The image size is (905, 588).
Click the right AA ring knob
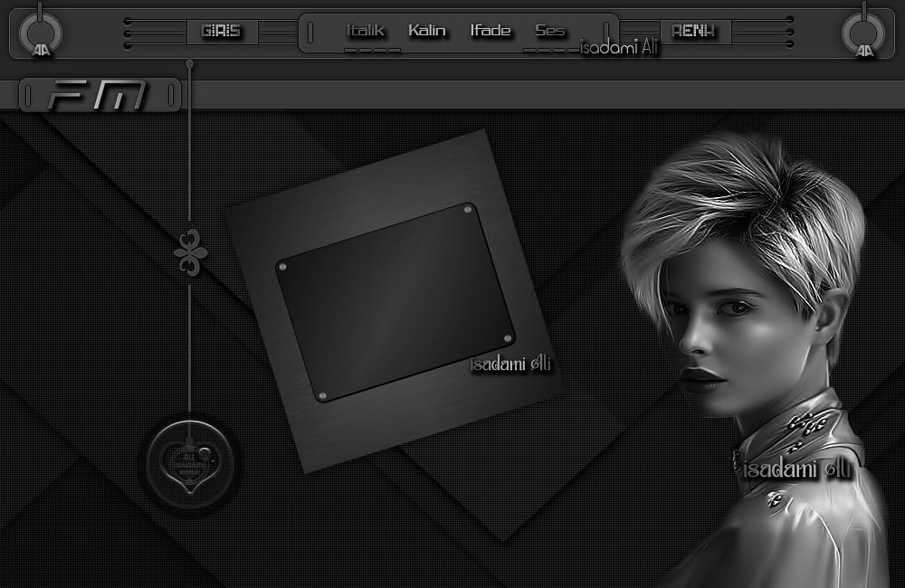click(x=863, y=33)
